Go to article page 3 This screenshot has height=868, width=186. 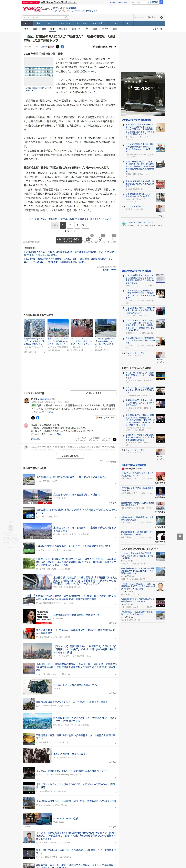pyautogui.click(x=77, y=225)
